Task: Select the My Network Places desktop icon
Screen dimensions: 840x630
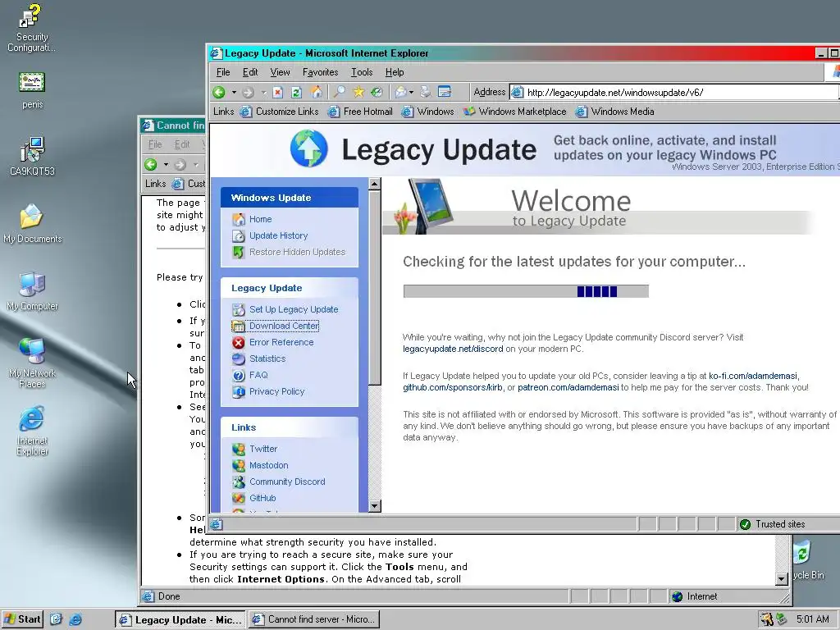Action: pos(32,363)
